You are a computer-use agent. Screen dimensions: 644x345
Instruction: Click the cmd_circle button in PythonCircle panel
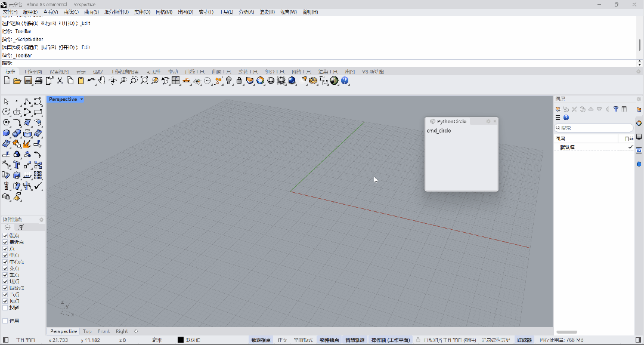point(439,131)
